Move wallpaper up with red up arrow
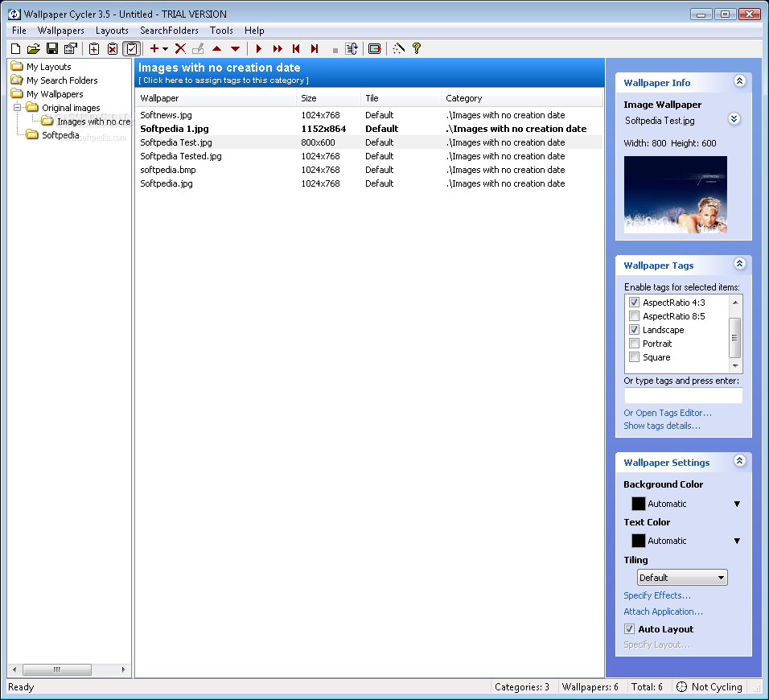The height and width of the screenshot is (700, 769). click(x=216, y=48)
